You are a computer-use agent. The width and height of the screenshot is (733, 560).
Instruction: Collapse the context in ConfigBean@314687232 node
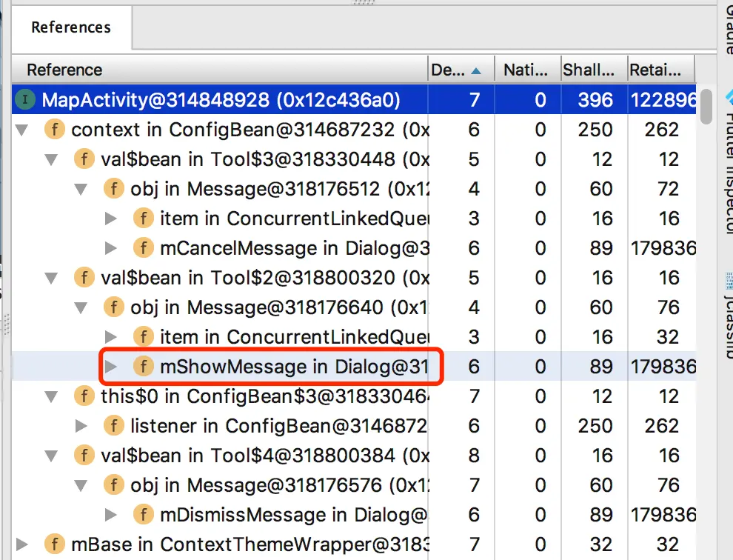pos(21,130)
